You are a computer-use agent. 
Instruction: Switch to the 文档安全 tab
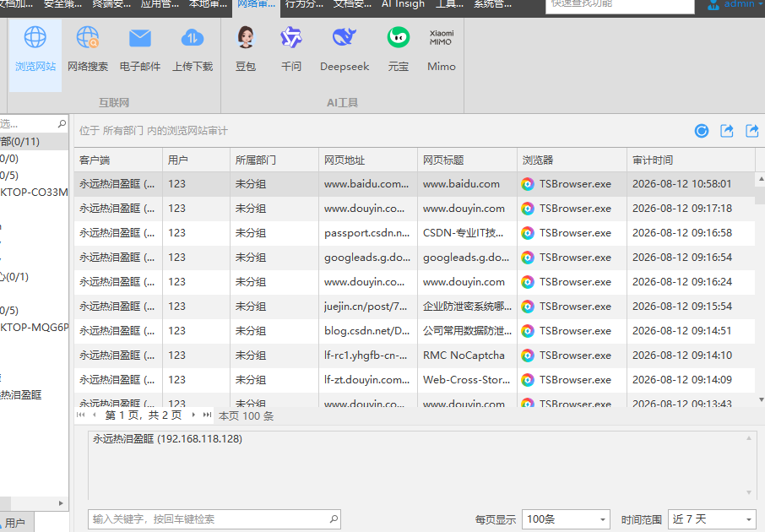(353, 4)
